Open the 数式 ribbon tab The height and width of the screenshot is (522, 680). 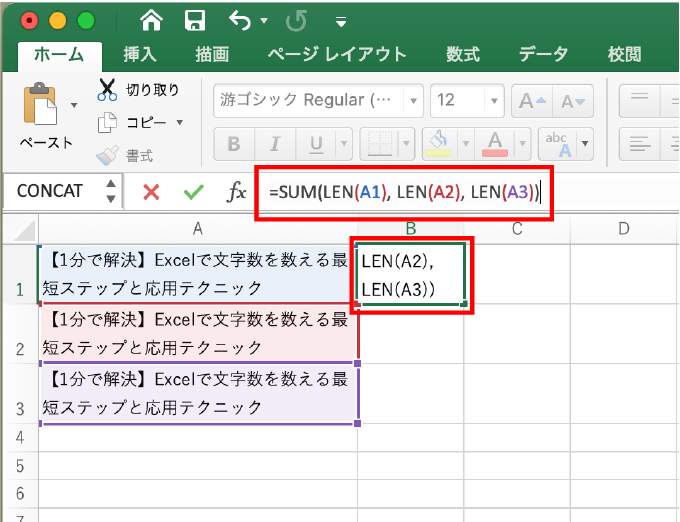tap(463, 55)
